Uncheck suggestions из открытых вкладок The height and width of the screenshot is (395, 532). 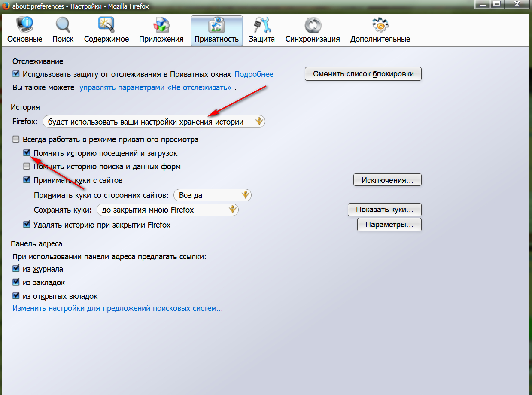[x=16, y=296]
